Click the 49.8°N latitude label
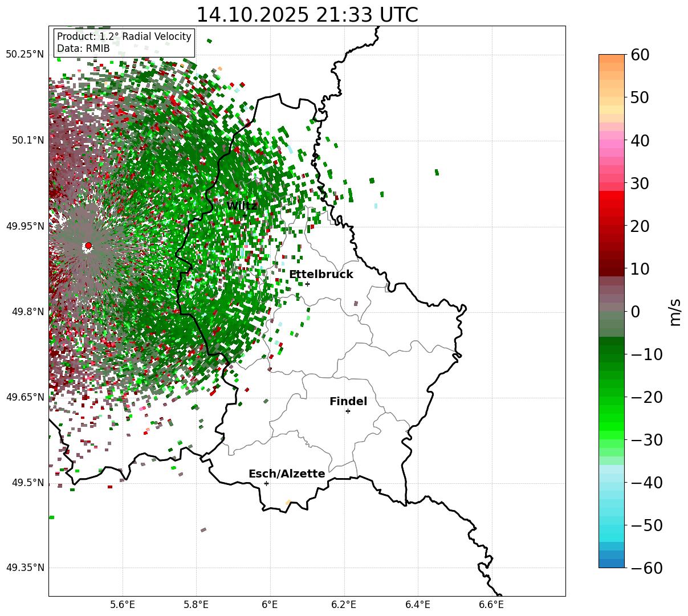688x616 pixels. pyautogui.click(x=28, y=312)
